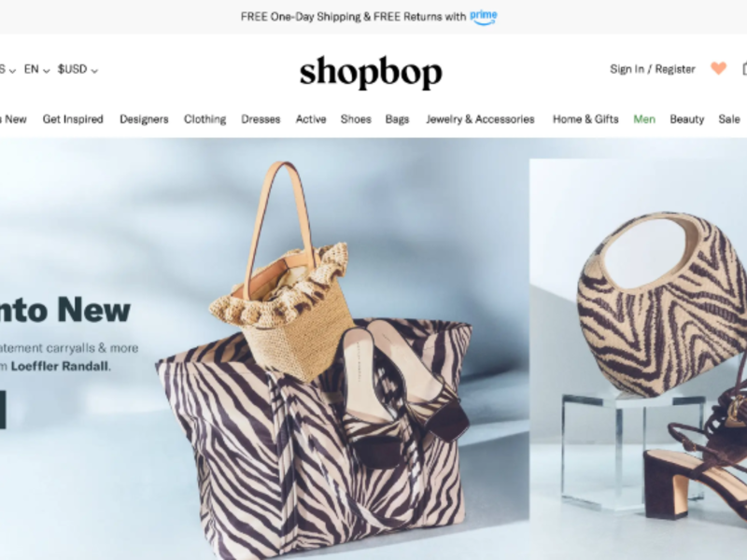Viewport: 747px width, 560px height.
Task: Open the Shoes menu
Action: point(356,119)
